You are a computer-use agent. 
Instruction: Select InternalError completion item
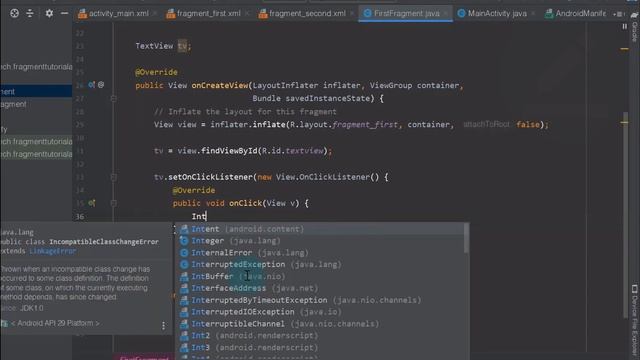click(320, 253)
